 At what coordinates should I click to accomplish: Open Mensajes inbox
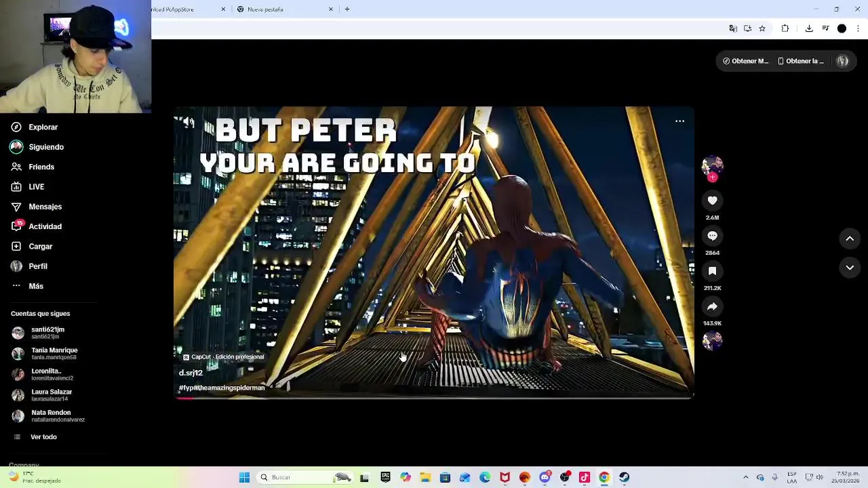tap(36, 207)
